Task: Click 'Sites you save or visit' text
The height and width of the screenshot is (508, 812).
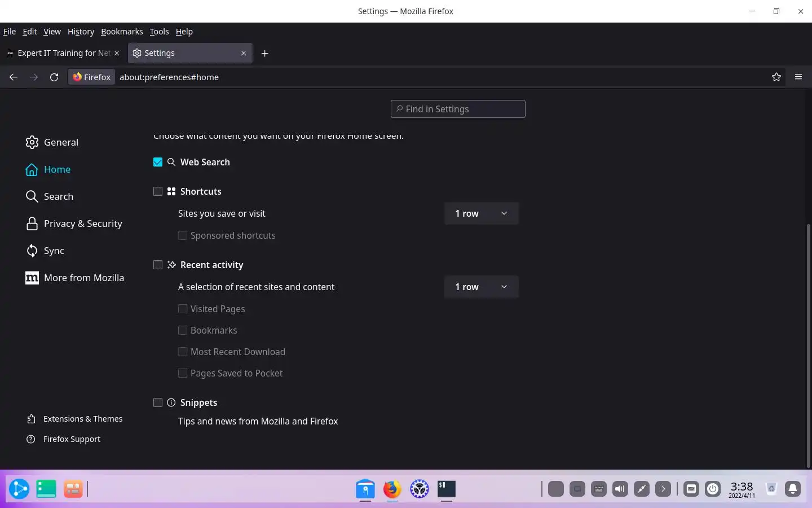Action: (222, 213)
